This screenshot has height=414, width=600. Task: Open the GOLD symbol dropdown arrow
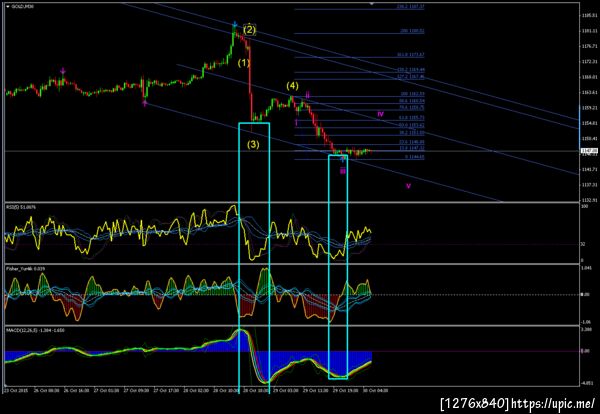[x=8, y=7]
